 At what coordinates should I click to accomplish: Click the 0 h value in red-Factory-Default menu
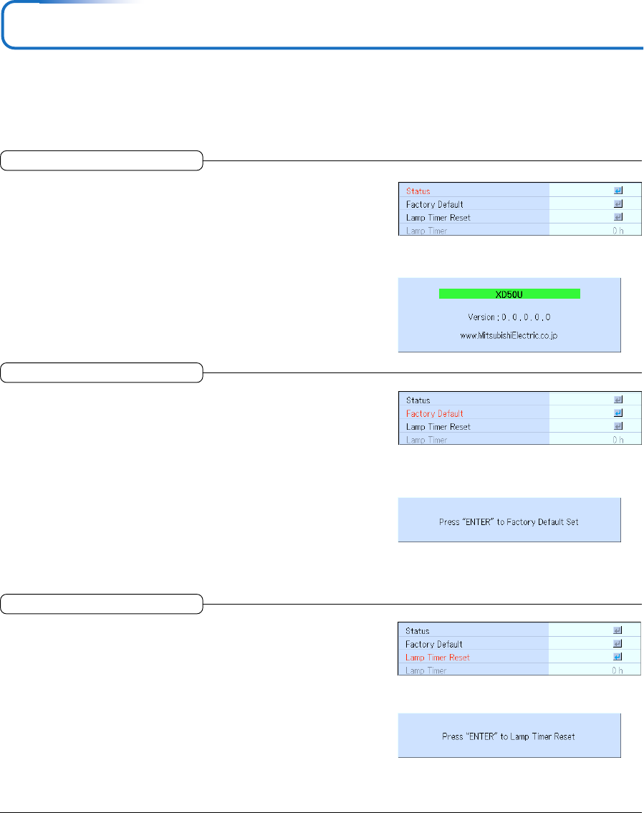(x=617, y=440)
